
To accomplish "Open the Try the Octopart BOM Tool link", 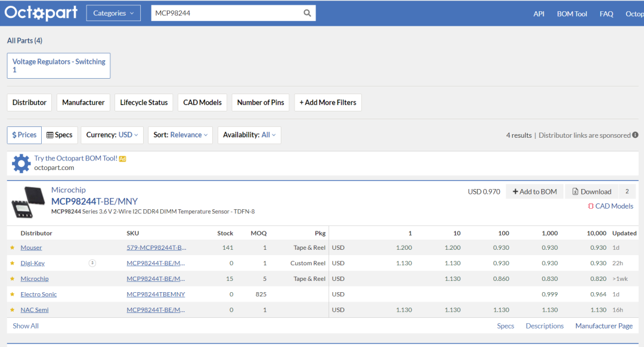I will tap(76, 158).
